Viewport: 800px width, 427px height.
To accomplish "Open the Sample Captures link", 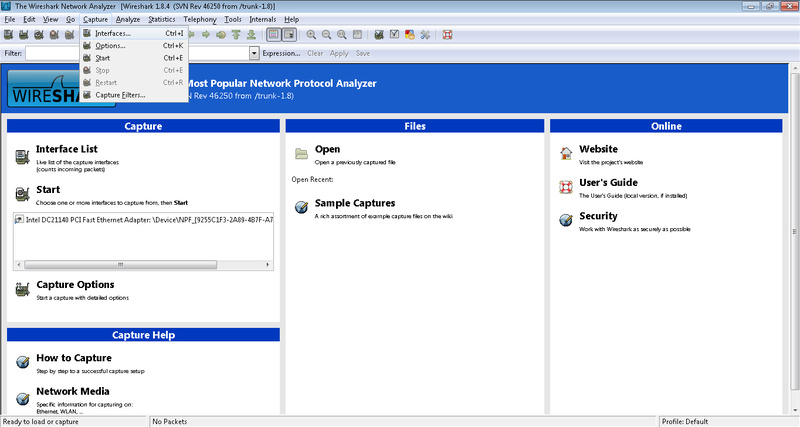I will pyautogui.click(x=355, y=203).
